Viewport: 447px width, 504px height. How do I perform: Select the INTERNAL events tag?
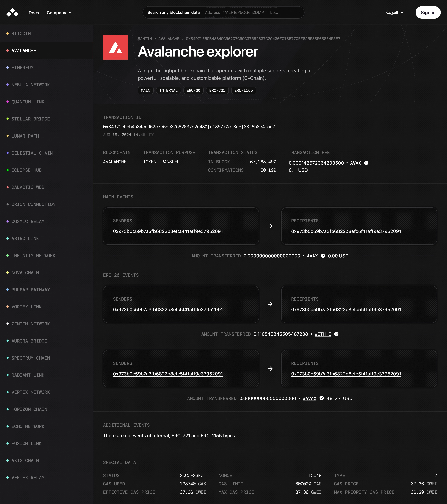168,90
